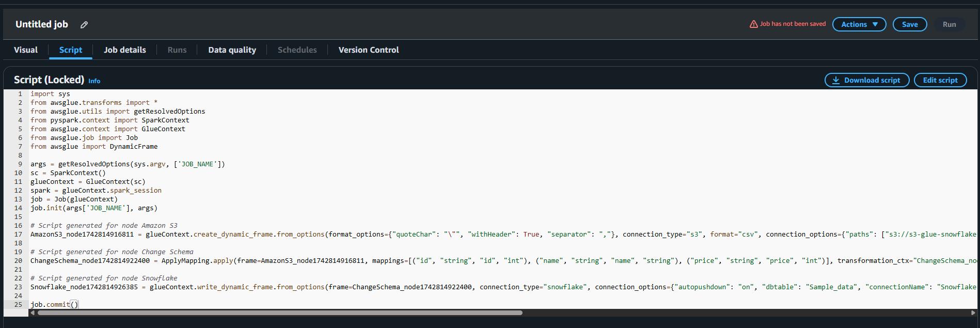Screen dimensions: 980x328
Task: Click the horizontal scrollbar thumb under the code
Action: click(x=280, y=313)
